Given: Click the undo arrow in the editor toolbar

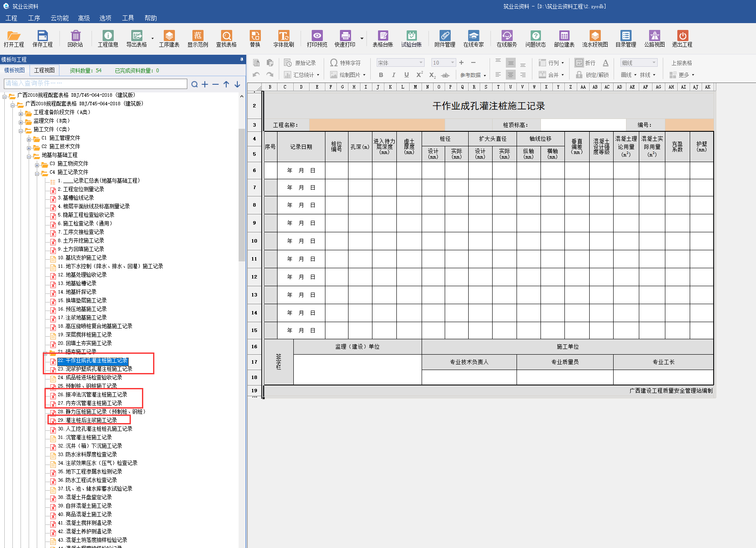Looking at the screenshot, I should 256,74.
